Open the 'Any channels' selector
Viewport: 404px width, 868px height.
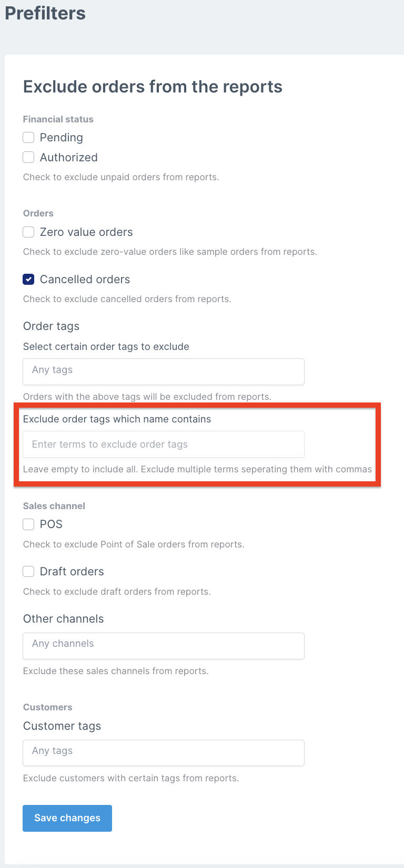pos(164,646)
